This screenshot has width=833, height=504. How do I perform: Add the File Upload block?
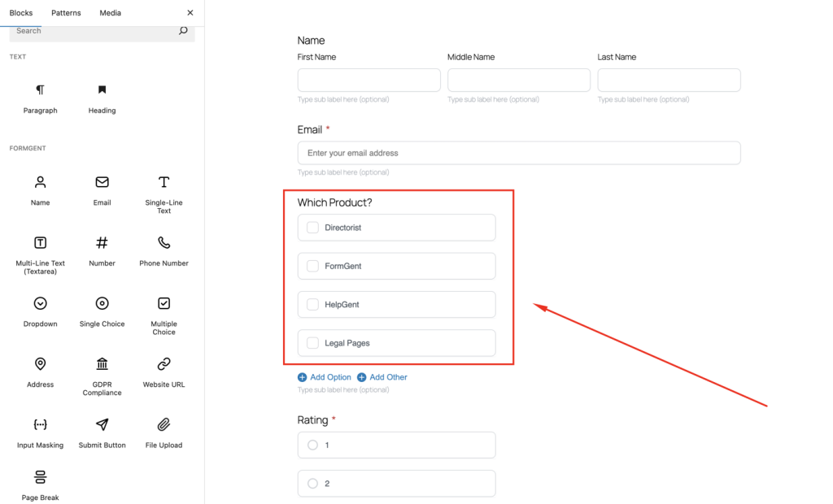pyautogui.click(x=164, y=433)
